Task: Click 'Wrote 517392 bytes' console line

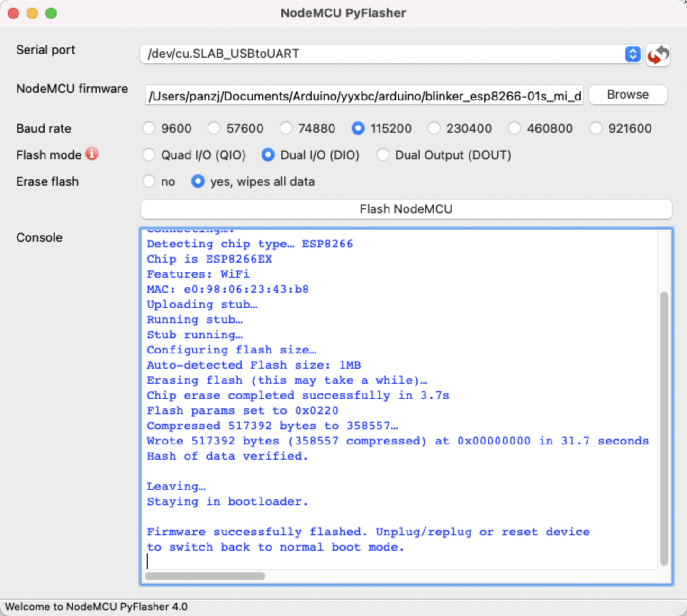Action: (398, 441)
